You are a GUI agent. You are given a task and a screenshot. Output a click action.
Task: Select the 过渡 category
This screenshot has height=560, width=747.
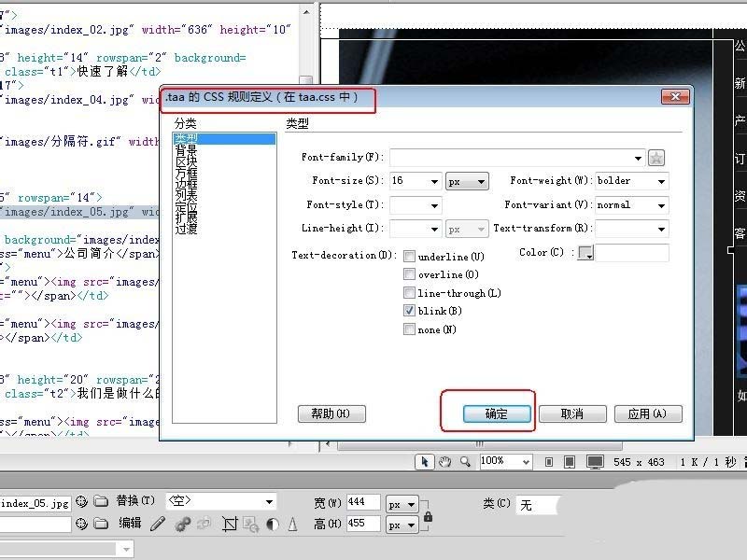pos(186,229)
